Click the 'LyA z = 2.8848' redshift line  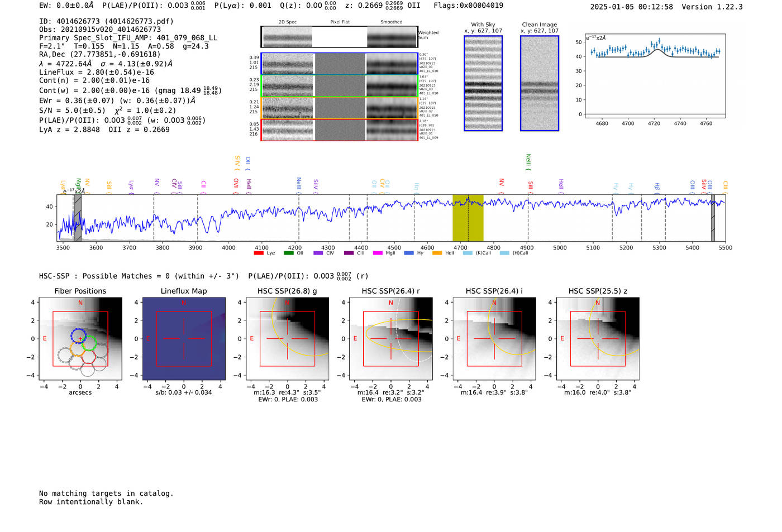[x=104, y=130]
